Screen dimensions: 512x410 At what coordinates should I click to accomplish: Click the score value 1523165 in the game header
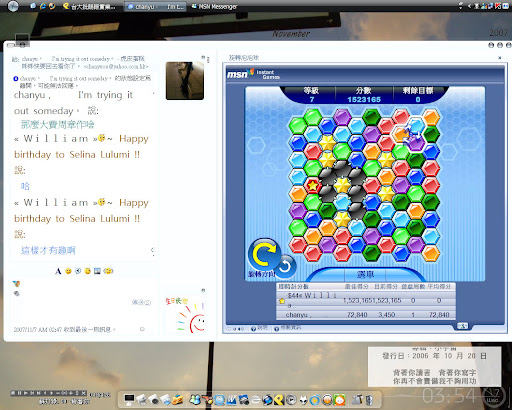(364, 99)
